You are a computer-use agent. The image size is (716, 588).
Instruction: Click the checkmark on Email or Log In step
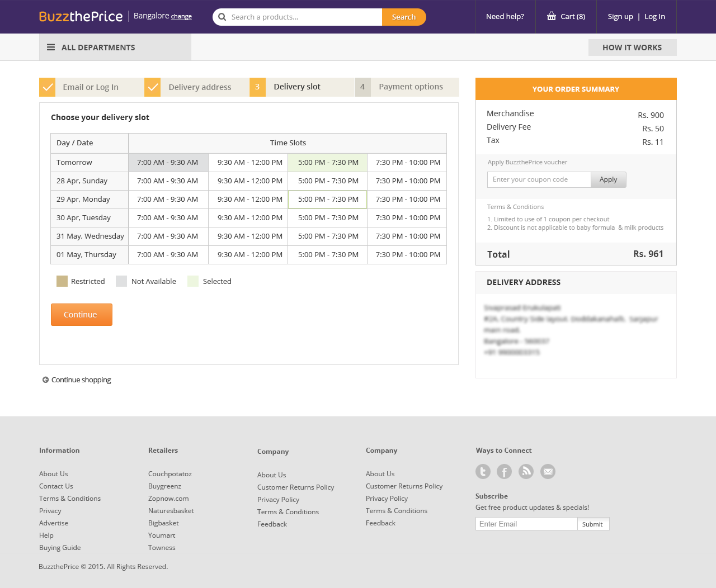coord(48,87)
